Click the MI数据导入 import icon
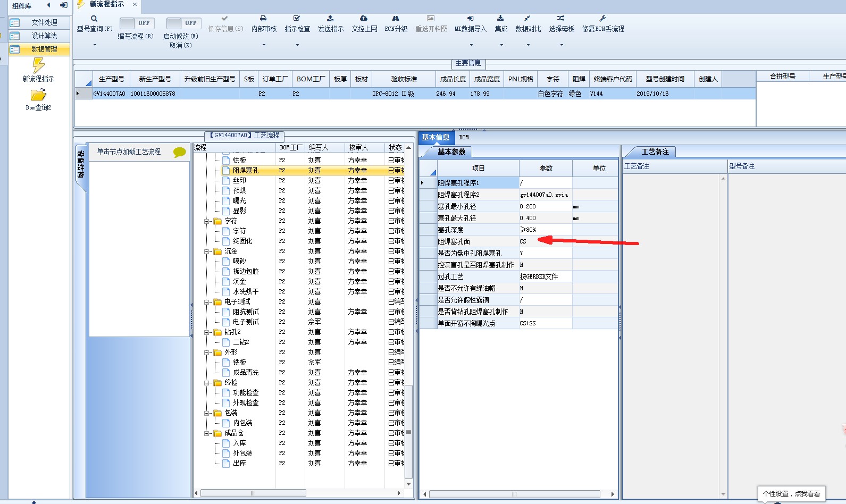 point(470,19)
